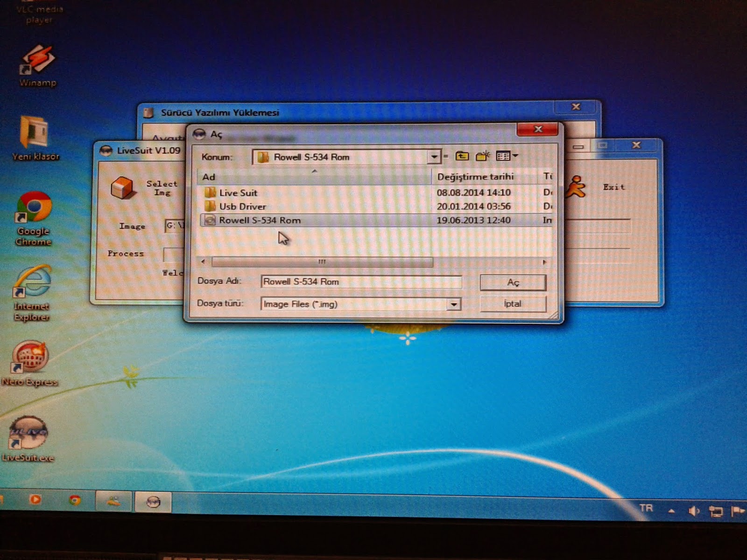
Task: Close Sürücü Yazılımı Yüklemesi window
Action: click(x=576, y=107)
